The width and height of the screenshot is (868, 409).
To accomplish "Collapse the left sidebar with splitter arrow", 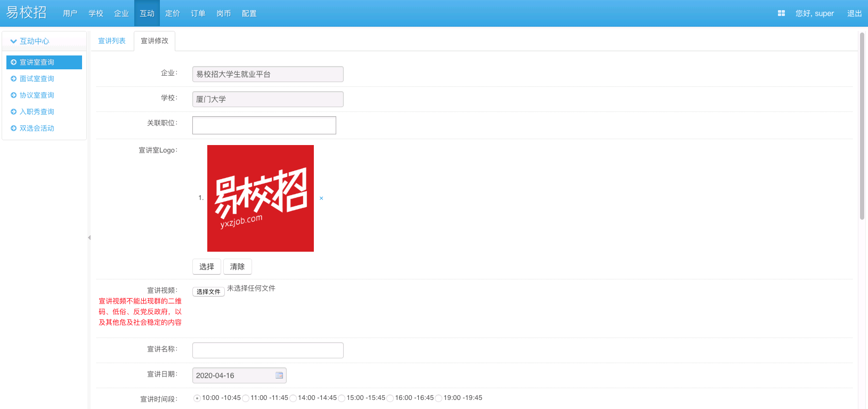I will [x=89, y=237].
